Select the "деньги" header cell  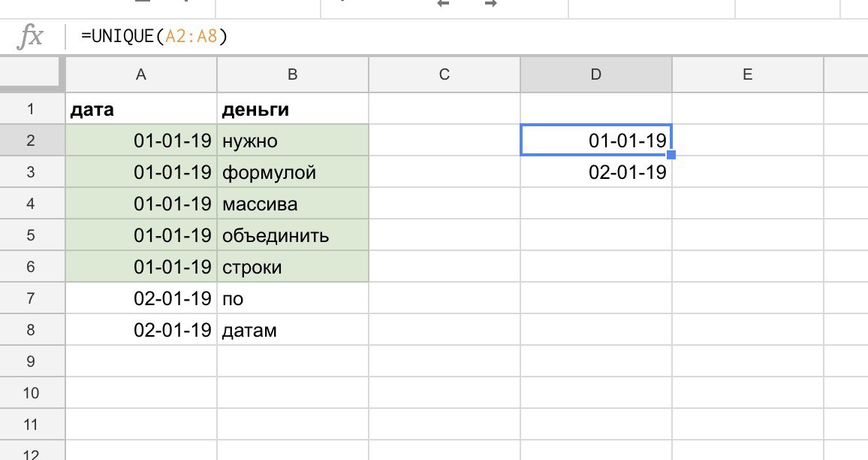point(293,110)
